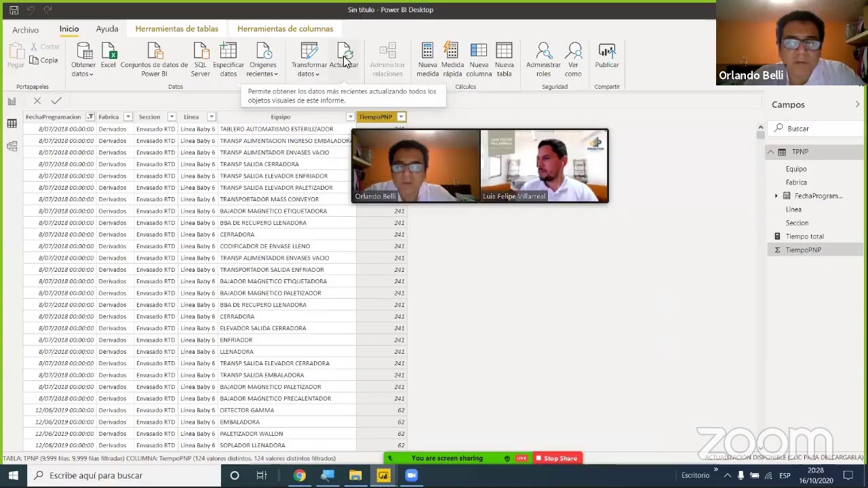
Task: Collapse the TPNP table in Campos
Action: click(x=770, y=152)
